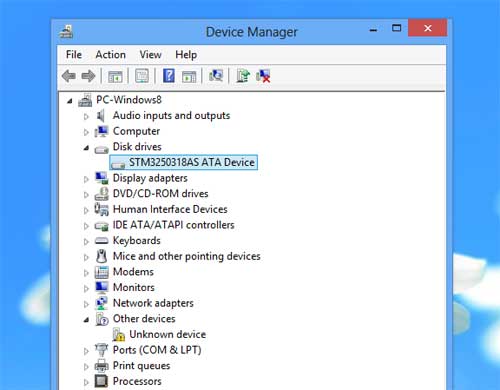Select the Other devices label
The height and width of the screenshot is (390, 500).
click(144, 319)
